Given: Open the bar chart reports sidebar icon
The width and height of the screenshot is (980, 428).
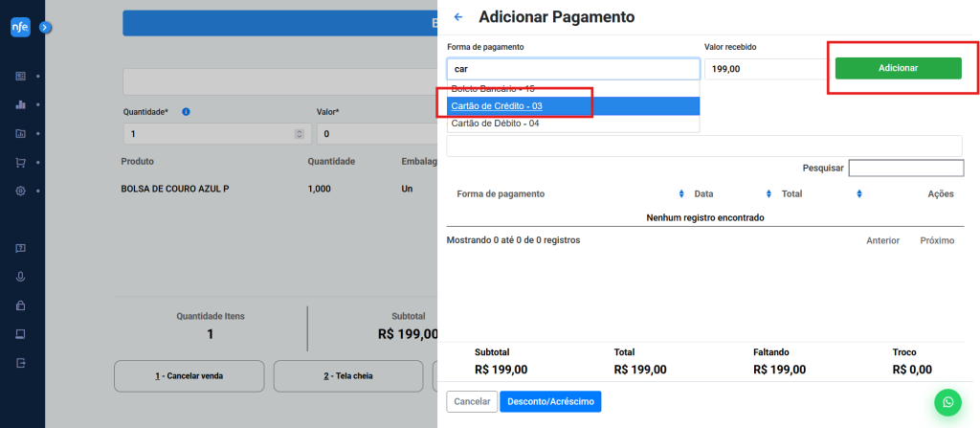Looking at the screenshot, I should point(20,104).
